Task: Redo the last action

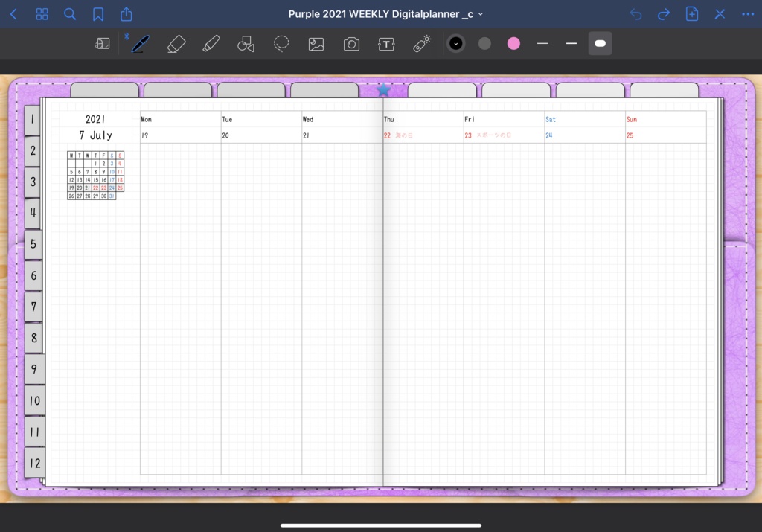Action: tap(663, 14)
